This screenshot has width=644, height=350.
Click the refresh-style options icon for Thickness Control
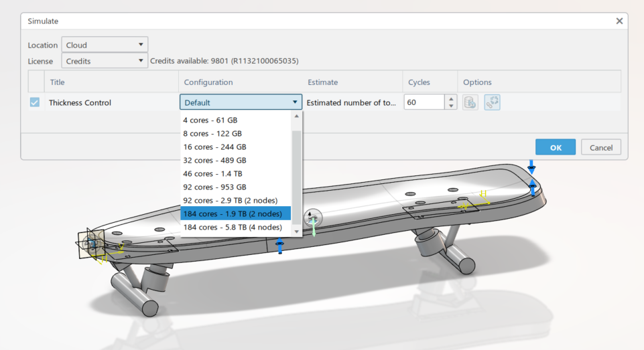pos(492,102)
